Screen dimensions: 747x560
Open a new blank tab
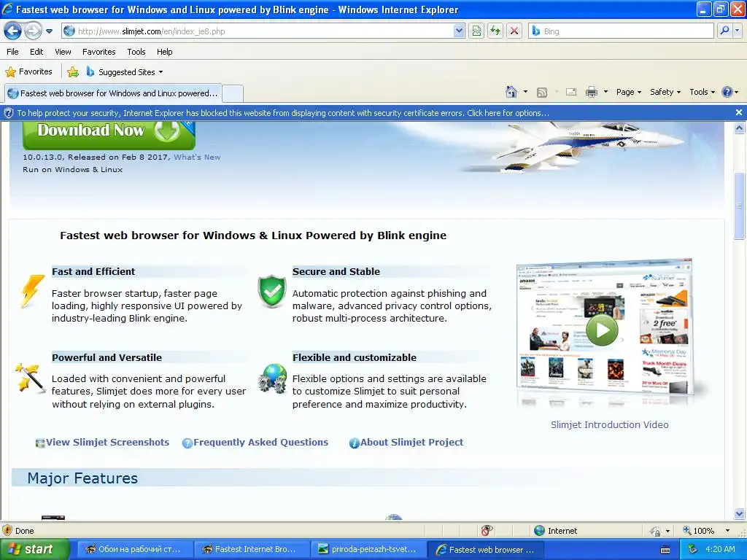233,93
